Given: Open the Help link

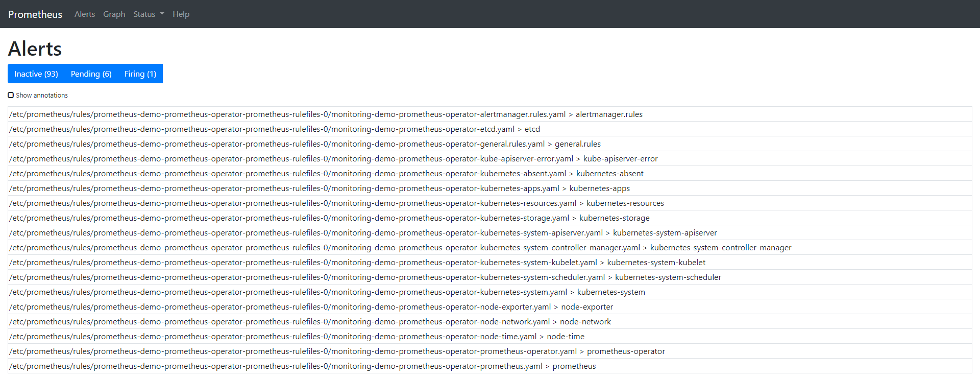Looking at the screenshot, I should click(x=181, y=14).
